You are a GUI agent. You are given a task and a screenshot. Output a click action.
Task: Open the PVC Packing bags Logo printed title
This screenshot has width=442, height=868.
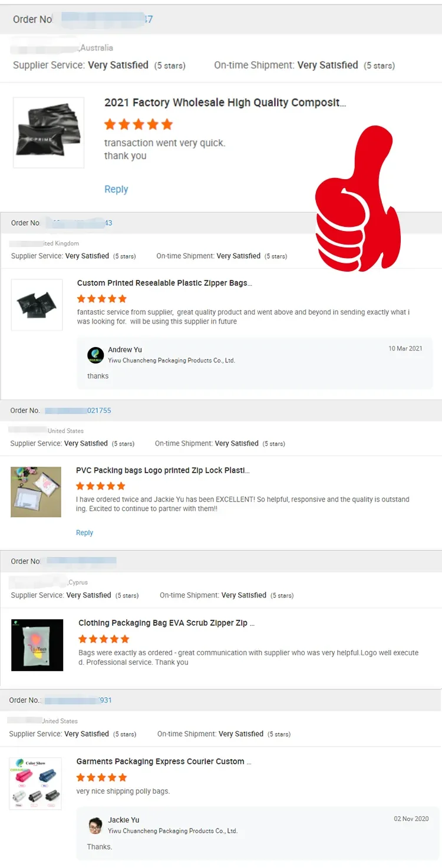coord(163,470)
